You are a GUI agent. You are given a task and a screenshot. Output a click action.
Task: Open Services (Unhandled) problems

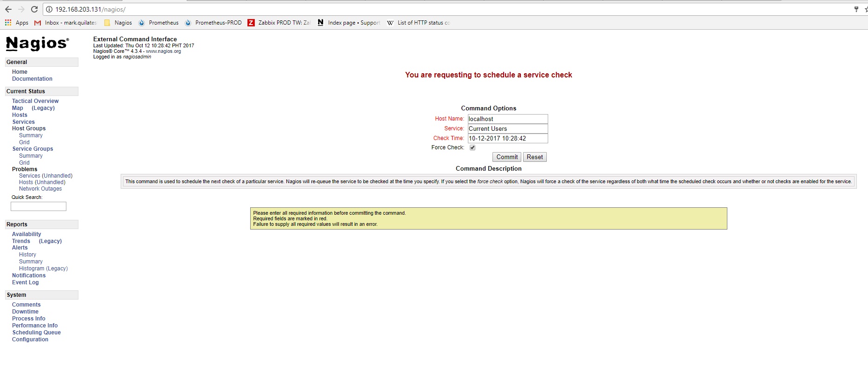click(x=45, y=176)
